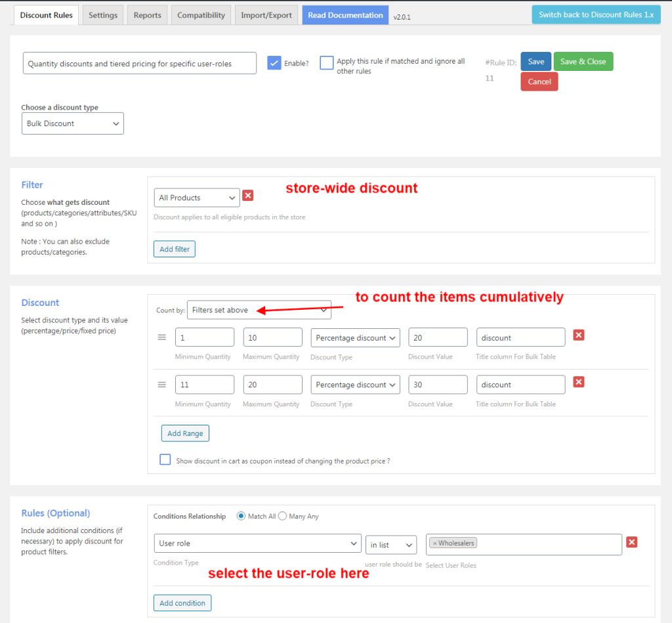Click Add Range to add a tier
This screenshot has height=623, width=672.
[x=184, y=433]
